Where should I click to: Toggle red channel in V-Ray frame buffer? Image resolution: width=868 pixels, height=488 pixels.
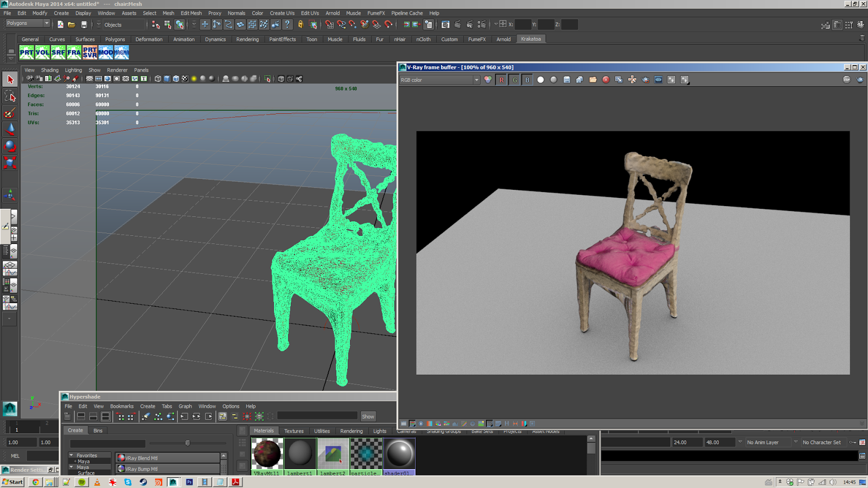pyautogui.click(x=501, y=80)
